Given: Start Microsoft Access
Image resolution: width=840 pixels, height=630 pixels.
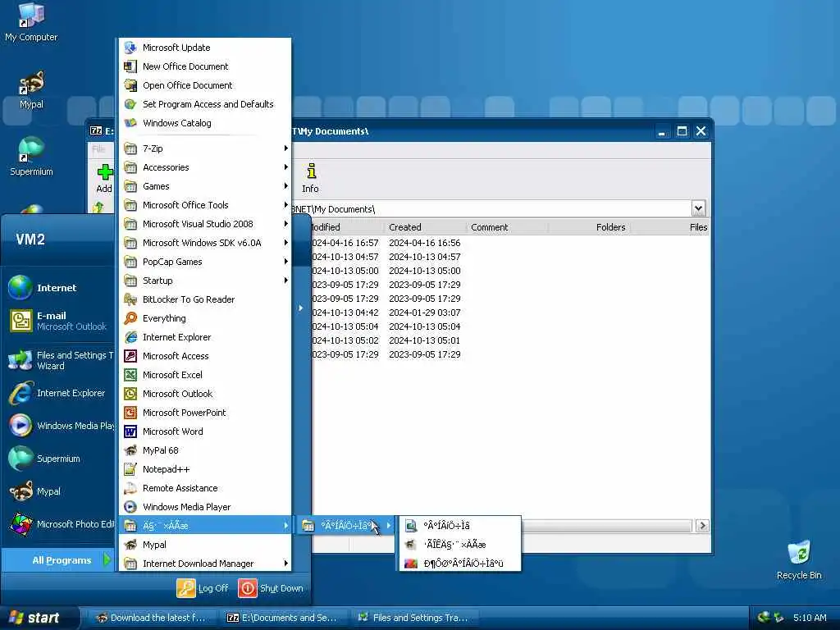Looking at the screenshot, I should pos(204,356).
